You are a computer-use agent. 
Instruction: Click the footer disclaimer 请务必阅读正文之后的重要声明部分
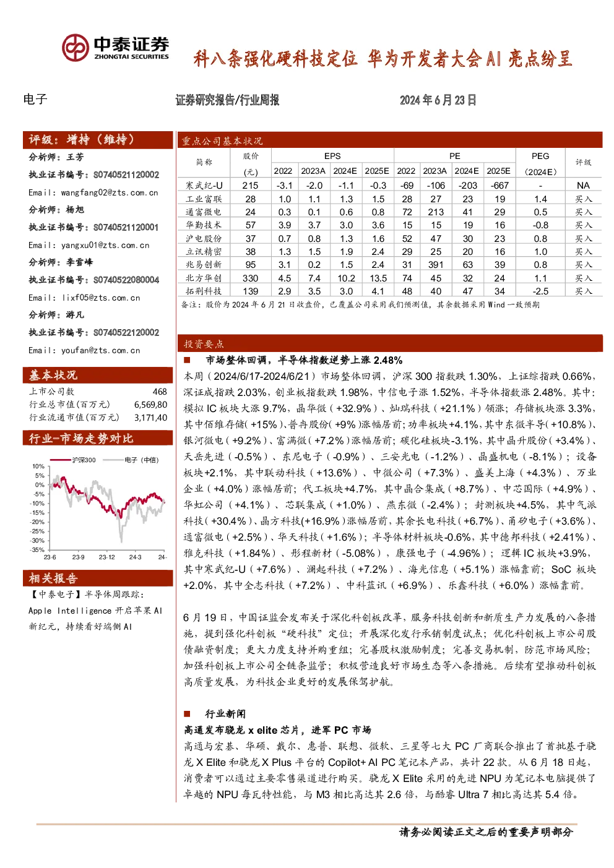486,832
